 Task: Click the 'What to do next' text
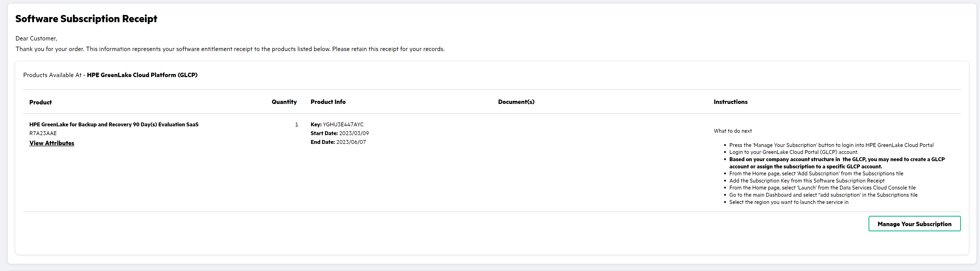pos(733,131)
